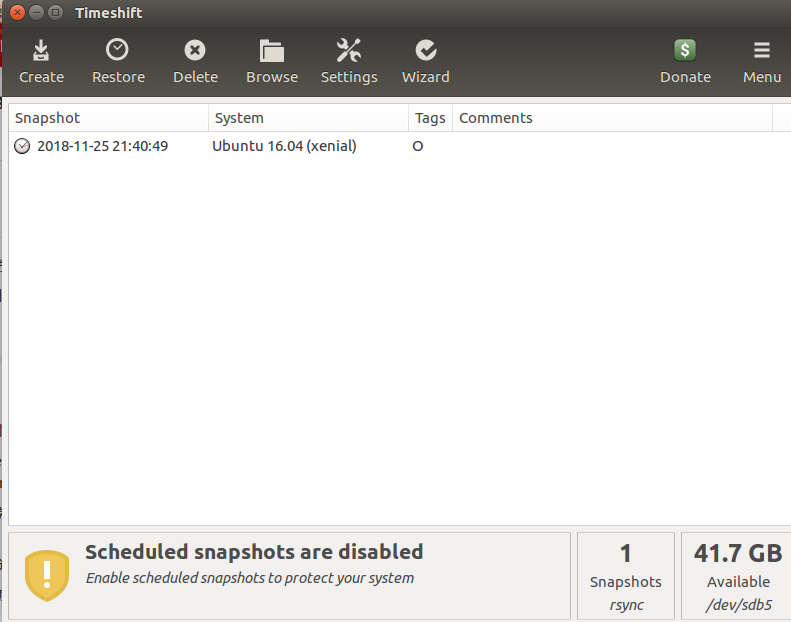Screen dimensions: 791x622
Task: Click the Tags column header
Action: 430,118
